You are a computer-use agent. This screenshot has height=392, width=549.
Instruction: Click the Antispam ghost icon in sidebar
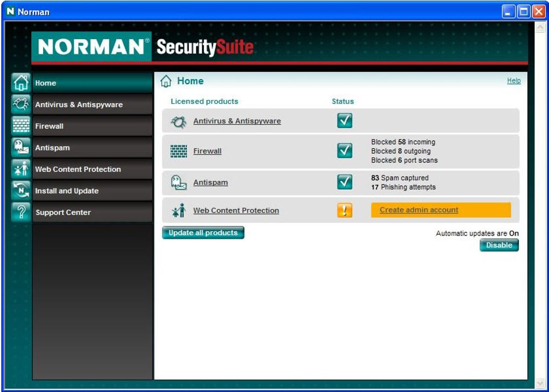[21, 147]
